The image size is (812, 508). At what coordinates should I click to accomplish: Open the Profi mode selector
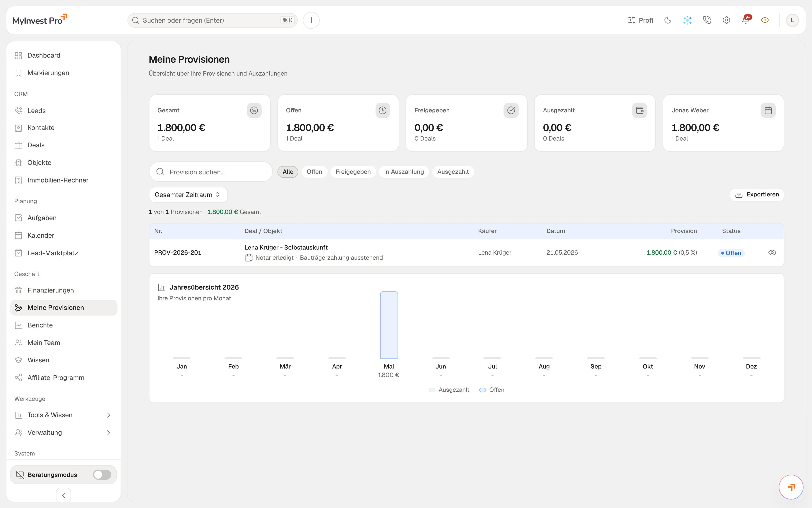click(640, 20)
